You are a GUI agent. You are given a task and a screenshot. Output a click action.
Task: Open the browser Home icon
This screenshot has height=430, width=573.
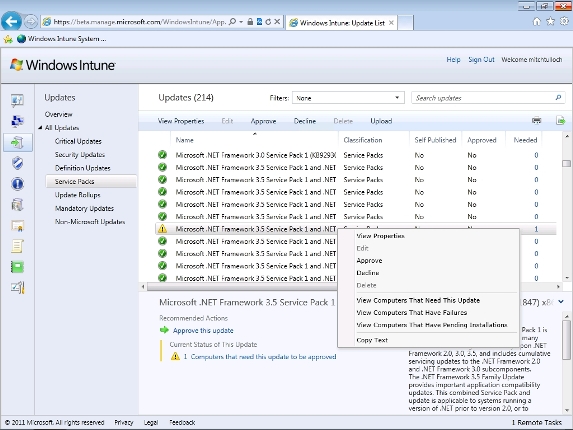[536, 22]
